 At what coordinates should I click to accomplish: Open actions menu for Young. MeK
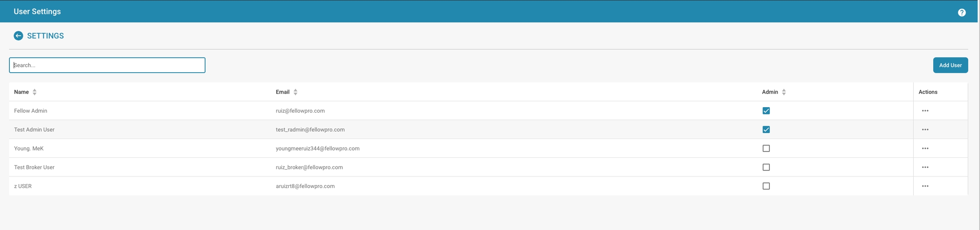click(925, 148)
